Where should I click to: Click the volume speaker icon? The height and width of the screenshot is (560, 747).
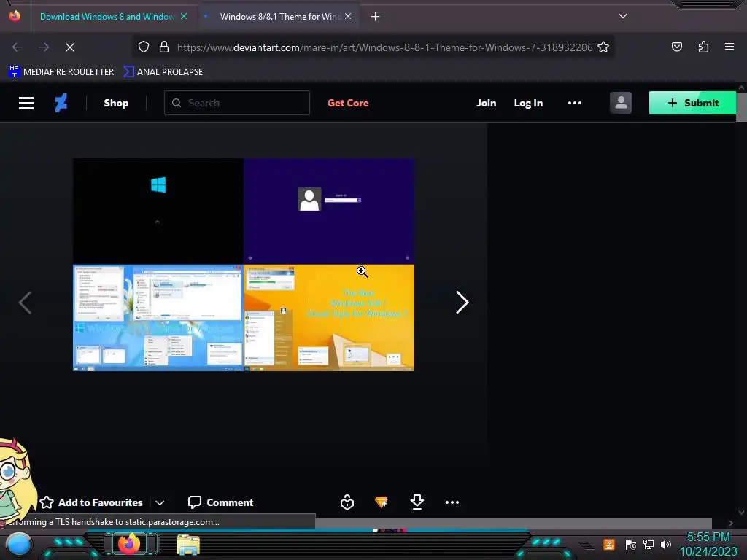pyautogui.click(x=665, y=544)
